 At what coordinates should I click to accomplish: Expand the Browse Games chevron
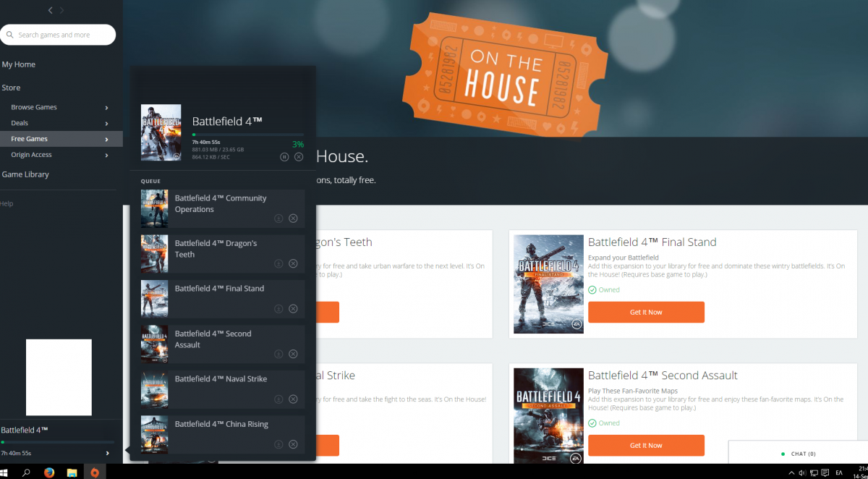tap(107, 108)
